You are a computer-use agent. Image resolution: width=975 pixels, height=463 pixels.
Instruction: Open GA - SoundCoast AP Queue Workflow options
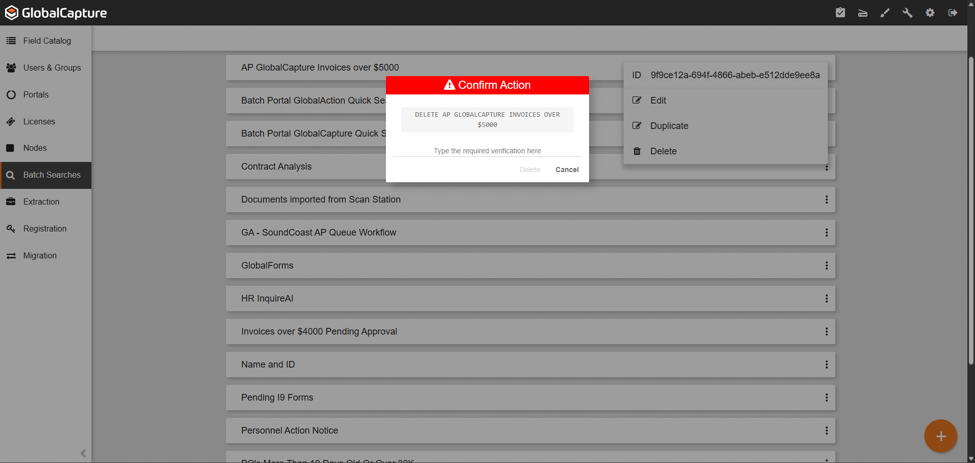[826, 232]
